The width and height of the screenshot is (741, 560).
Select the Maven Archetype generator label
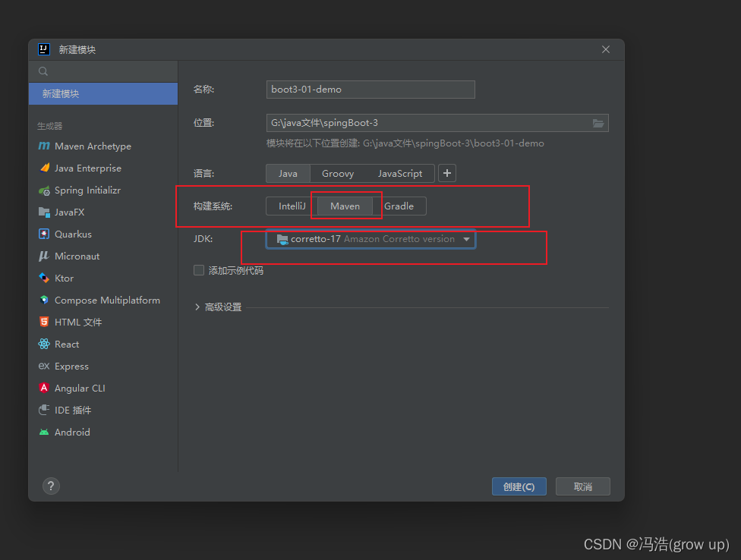click(x=93, y=146)
